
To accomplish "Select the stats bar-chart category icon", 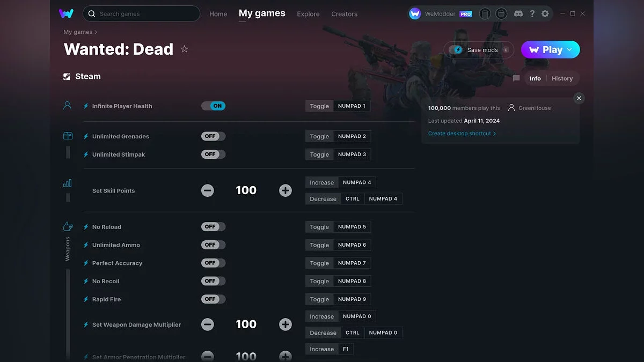I will [x=68, y=183].
